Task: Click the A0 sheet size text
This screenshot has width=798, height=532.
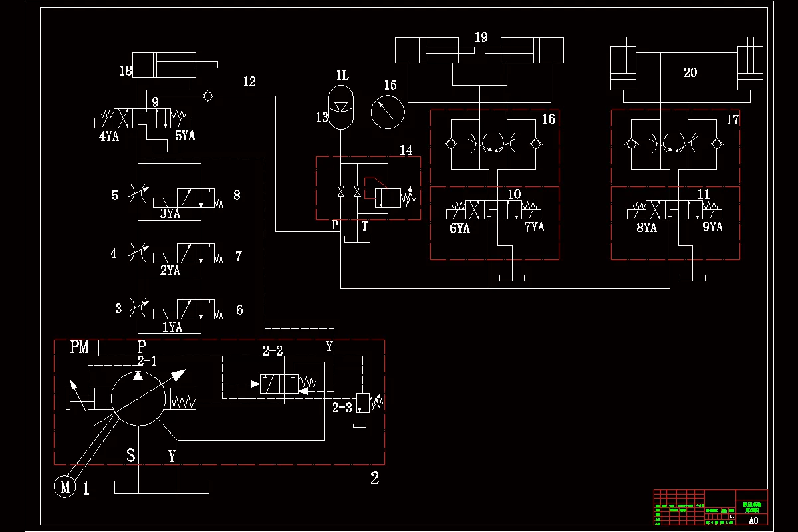Action: (x=753, y=521)
